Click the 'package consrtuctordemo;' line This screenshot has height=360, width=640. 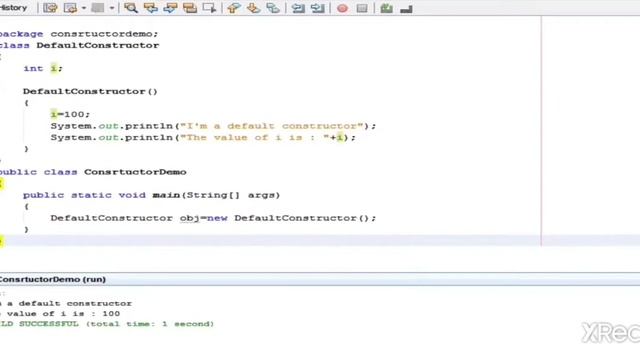[x=78, y=34]
